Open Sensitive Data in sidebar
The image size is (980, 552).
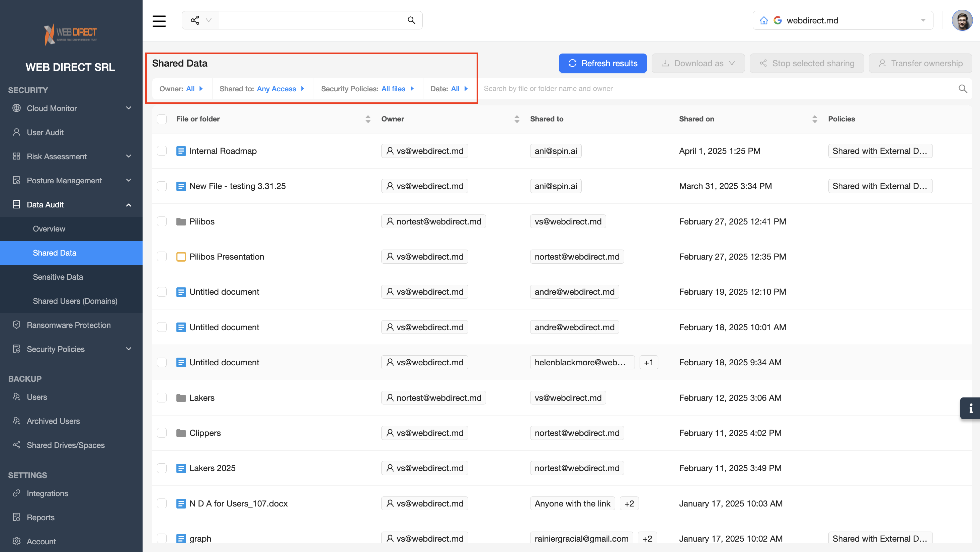pos(58,277)
